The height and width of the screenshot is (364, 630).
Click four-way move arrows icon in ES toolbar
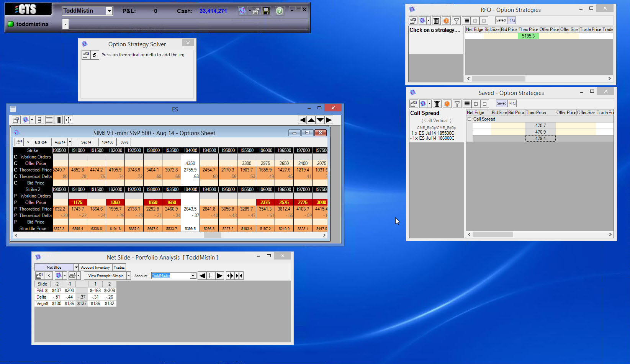tap(69, 120)
